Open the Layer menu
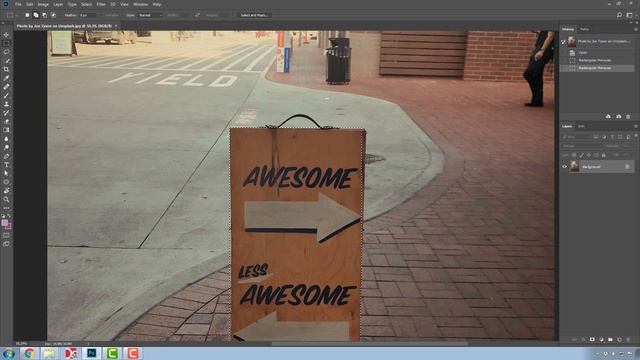This screenshot has width=640, height=360. (x=58, y=4)
